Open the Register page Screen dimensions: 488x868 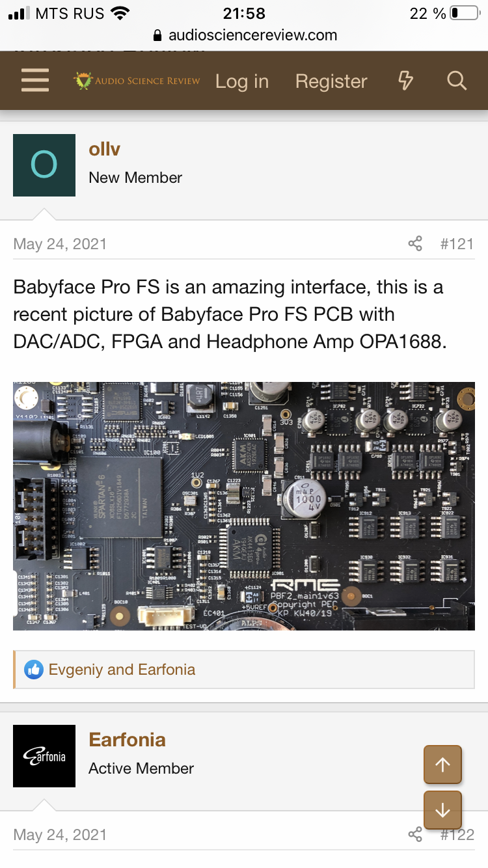pos(331,81)
